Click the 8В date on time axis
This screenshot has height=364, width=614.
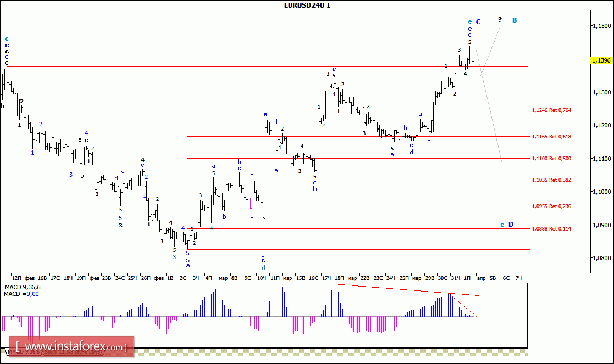click(x=234, y=278)
